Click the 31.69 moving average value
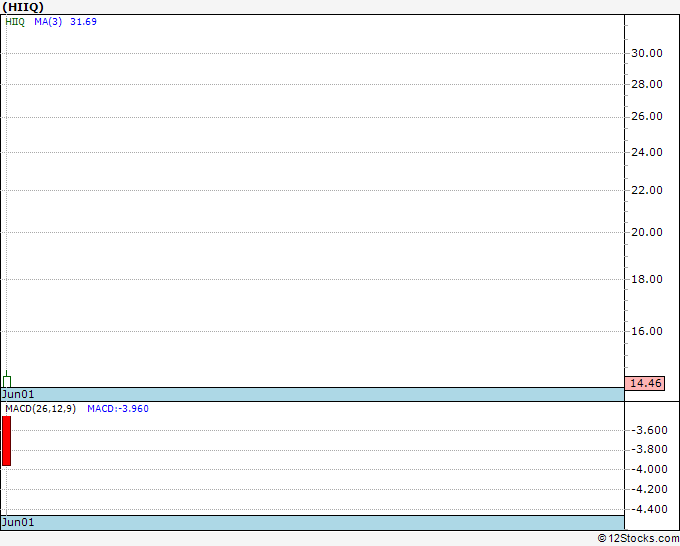The width and height of the screenshot is (680, 546). [83, 22]
